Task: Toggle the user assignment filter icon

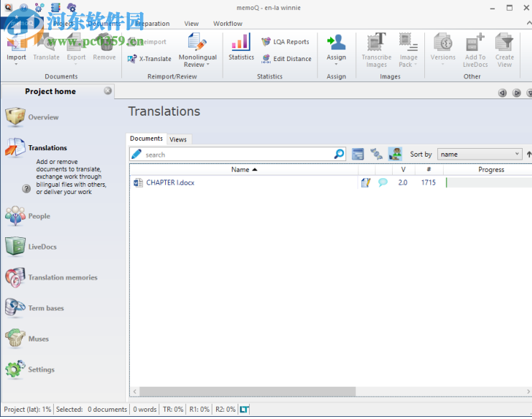Action: point(395,154)
